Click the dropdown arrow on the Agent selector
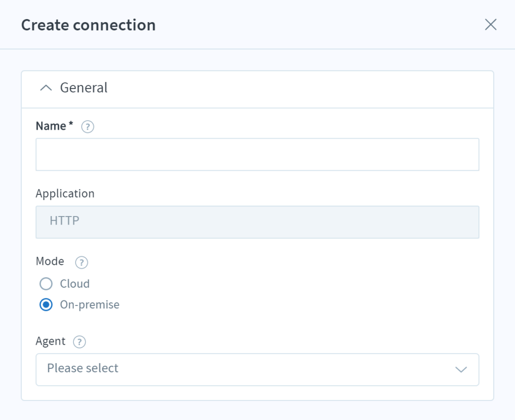 tap(461, 369)
